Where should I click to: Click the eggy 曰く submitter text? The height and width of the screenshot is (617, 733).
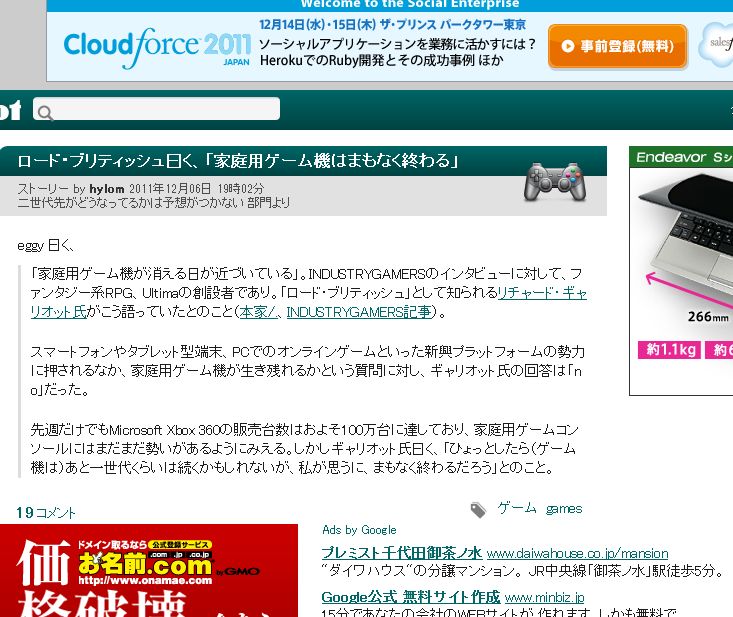(x=45, y=245)
